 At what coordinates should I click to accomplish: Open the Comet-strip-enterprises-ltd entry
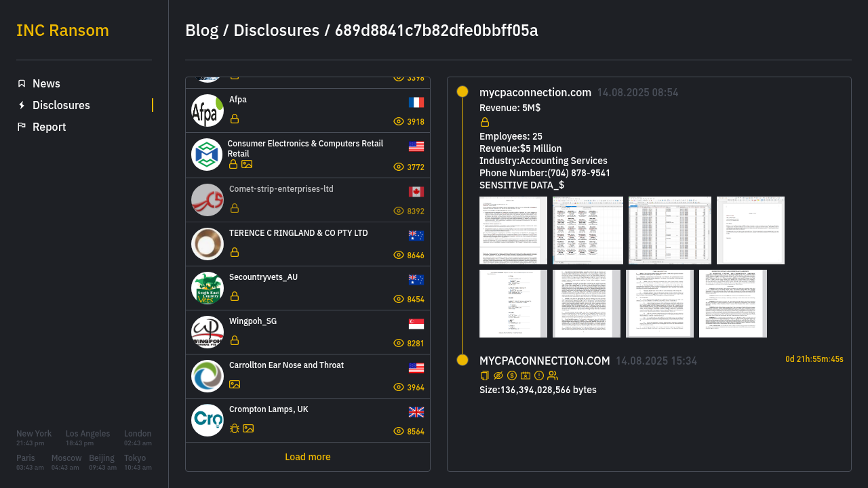click(x=308, y=200)
